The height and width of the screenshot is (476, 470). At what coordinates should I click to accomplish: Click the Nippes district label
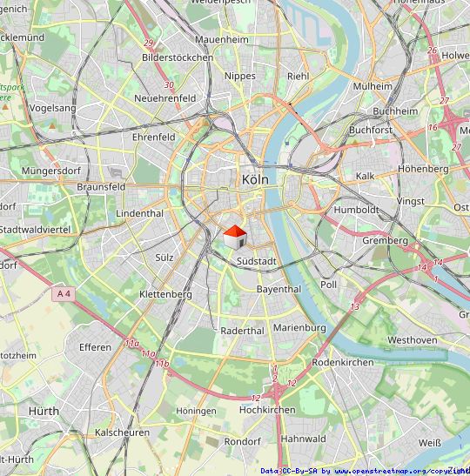240,76
